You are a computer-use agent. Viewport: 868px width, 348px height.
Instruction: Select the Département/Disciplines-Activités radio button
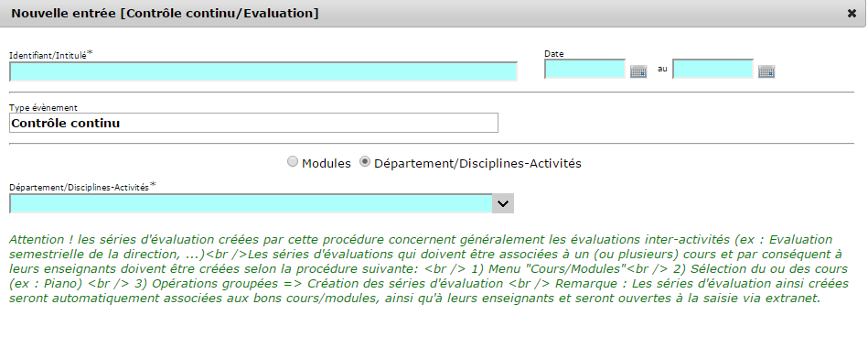365,162
